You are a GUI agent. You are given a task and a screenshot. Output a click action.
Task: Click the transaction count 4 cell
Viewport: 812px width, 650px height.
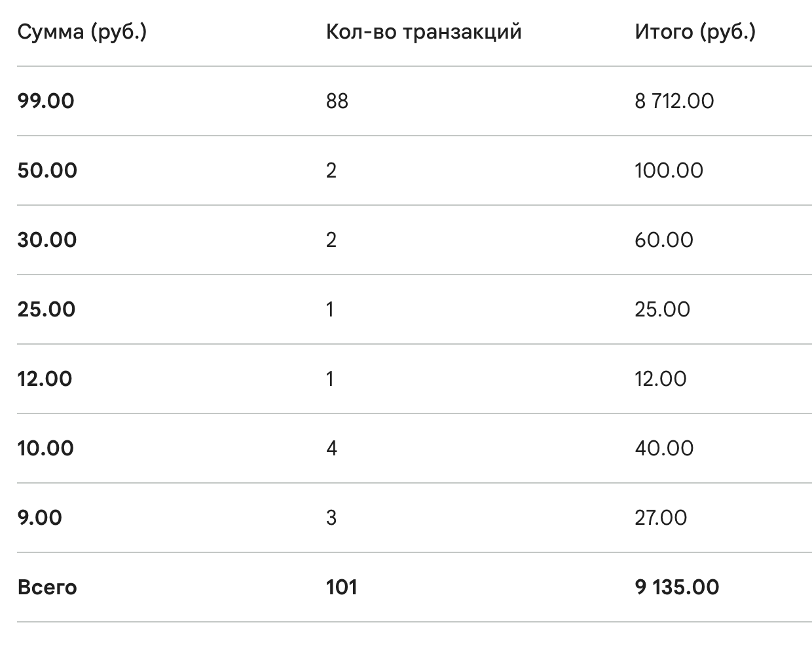pos(331,449)
